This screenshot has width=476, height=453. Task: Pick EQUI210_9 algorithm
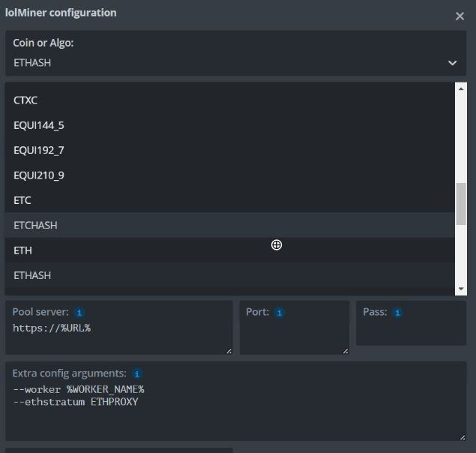(x=229, y=175)
